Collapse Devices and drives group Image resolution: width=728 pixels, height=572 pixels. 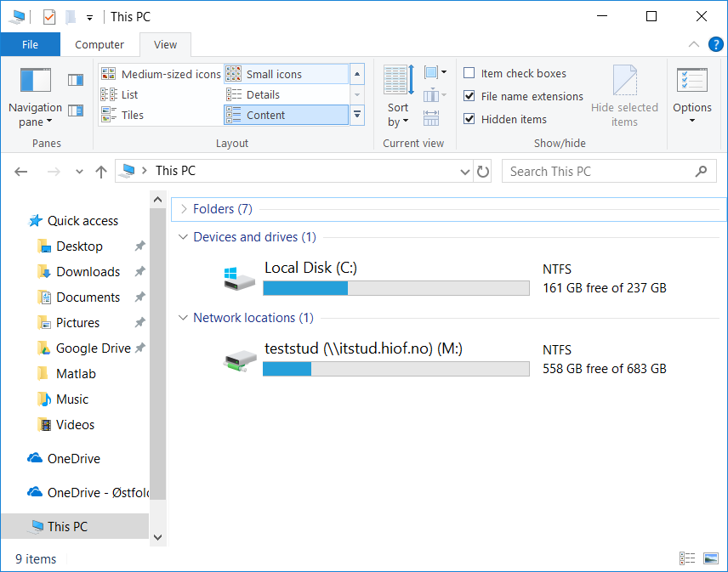184,237
